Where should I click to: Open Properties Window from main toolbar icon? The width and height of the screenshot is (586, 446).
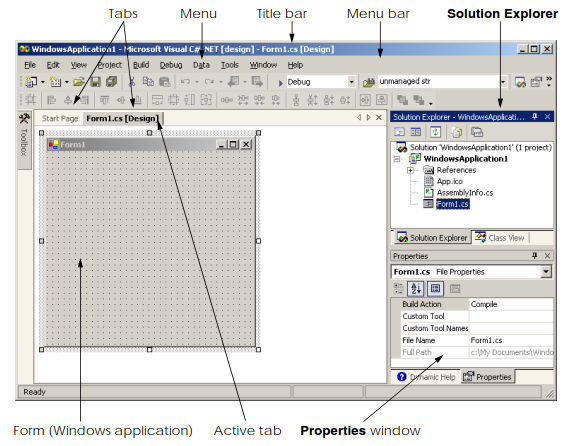[536, 82]
